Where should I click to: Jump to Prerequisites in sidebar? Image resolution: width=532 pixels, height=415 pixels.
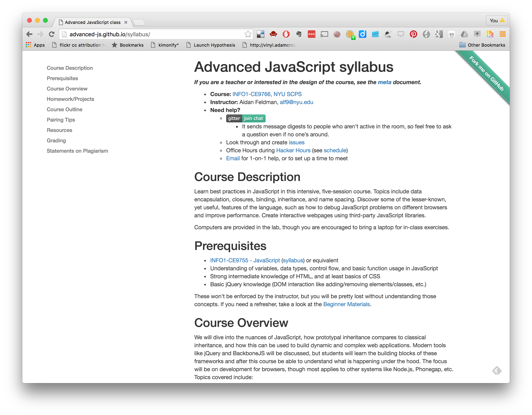62,78
